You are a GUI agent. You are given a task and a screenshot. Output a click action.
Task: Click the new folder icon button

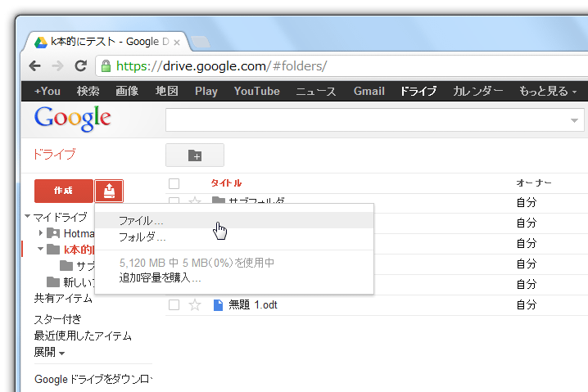click(195, 155)
